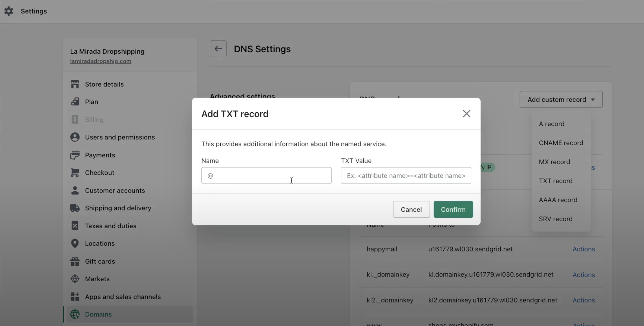
Task: Pick the SRV record option
Action: [555, 219]
